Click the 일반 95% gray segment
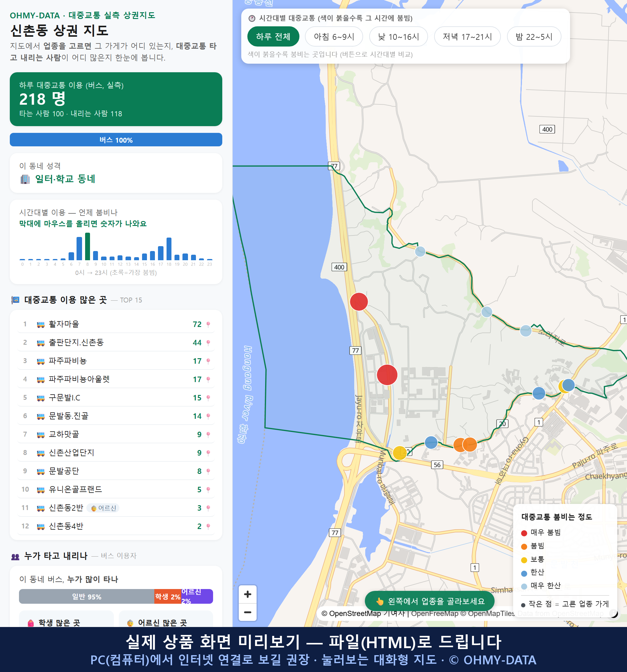This screenshot has width=627, height=672. pos(87,597)
